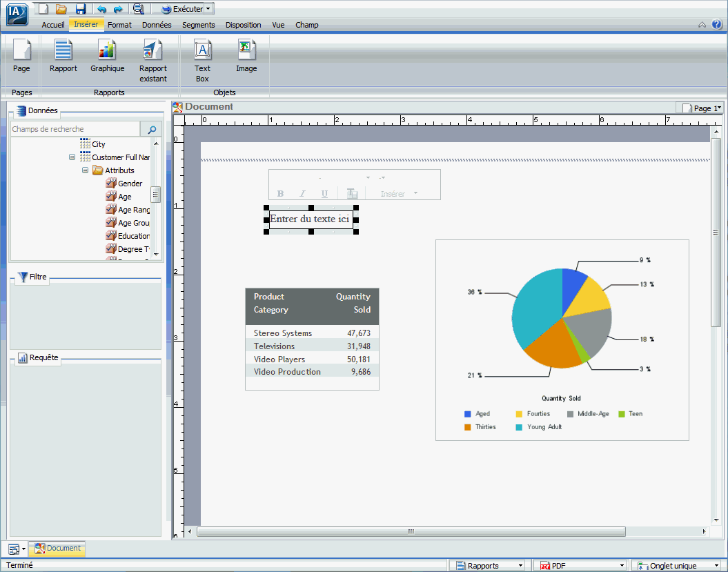Click the preview magnifier toolbar icon
728x572 pixels.
click(139, 9)
